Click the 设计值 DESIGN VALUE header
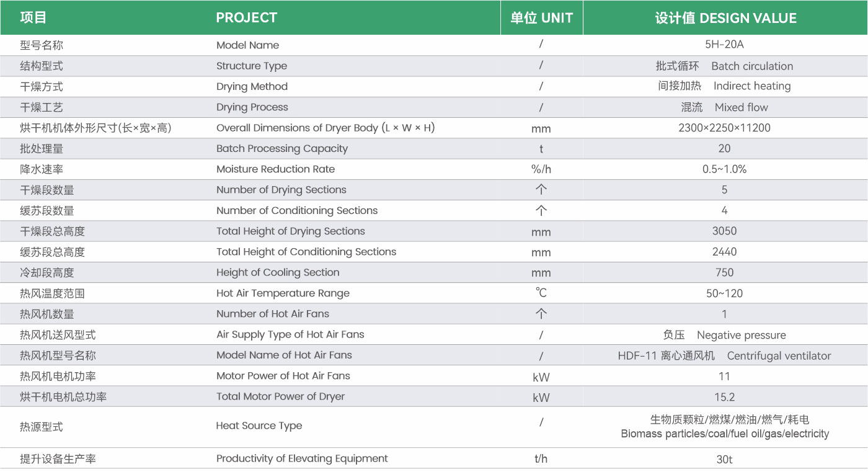 pyautogui.click(x=725, y=18)
